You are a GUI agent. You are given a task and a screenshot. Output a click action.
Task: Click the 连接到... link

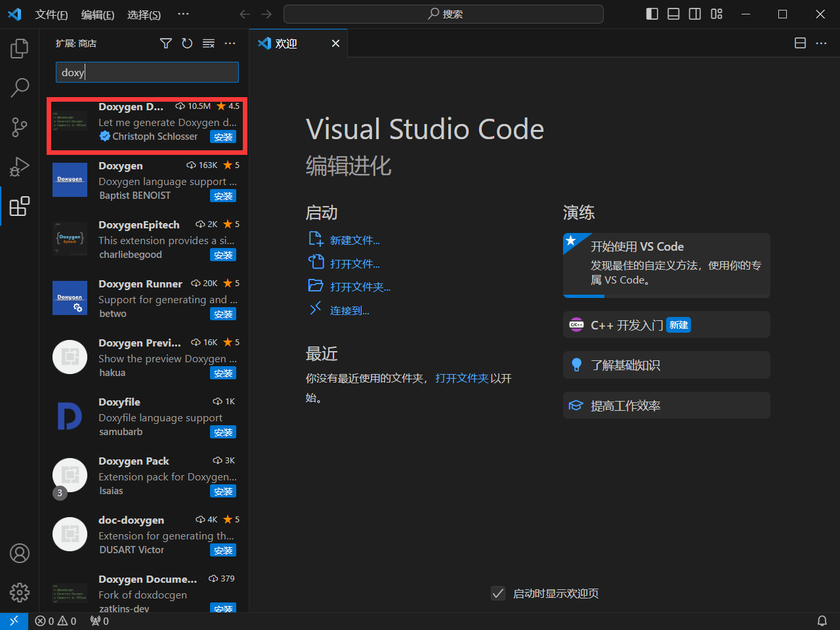pos(349,310)
